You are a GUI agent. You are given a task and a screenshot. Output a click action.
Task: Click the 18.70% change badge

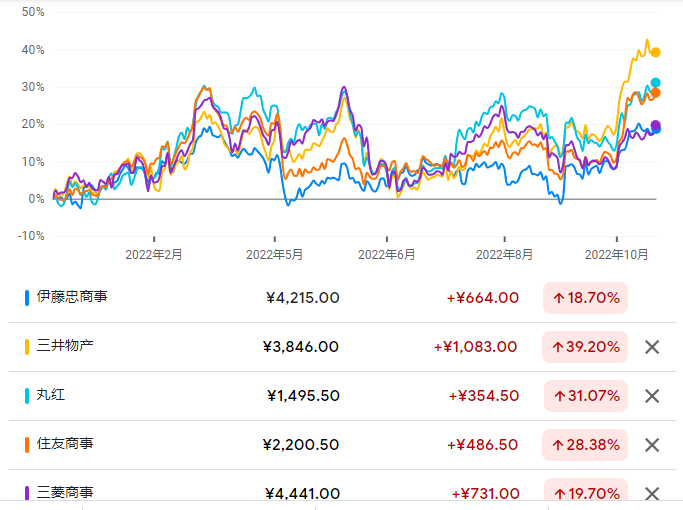click(x=584, y=297)
